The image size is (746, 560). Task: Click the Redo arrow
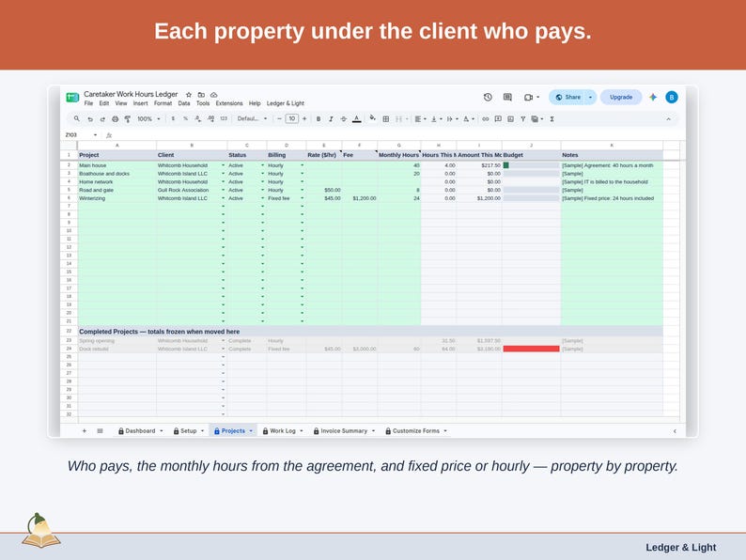tap(102, 119)
